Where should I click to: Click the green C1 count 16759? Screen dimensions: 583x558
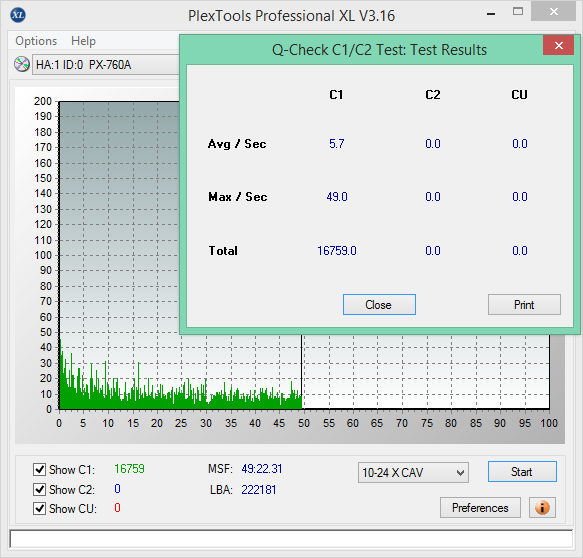[x=129, y=469]
